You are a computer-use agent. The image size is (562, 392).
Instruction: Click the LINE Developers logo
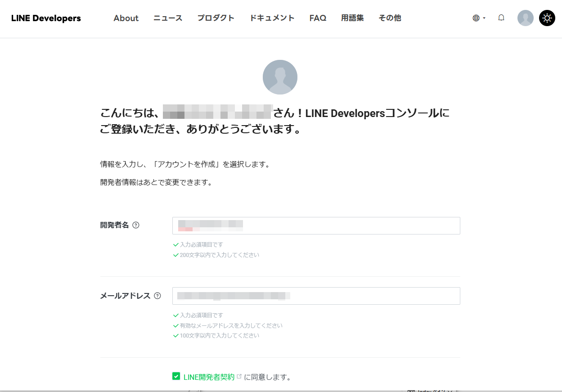(x=46, y=18)
